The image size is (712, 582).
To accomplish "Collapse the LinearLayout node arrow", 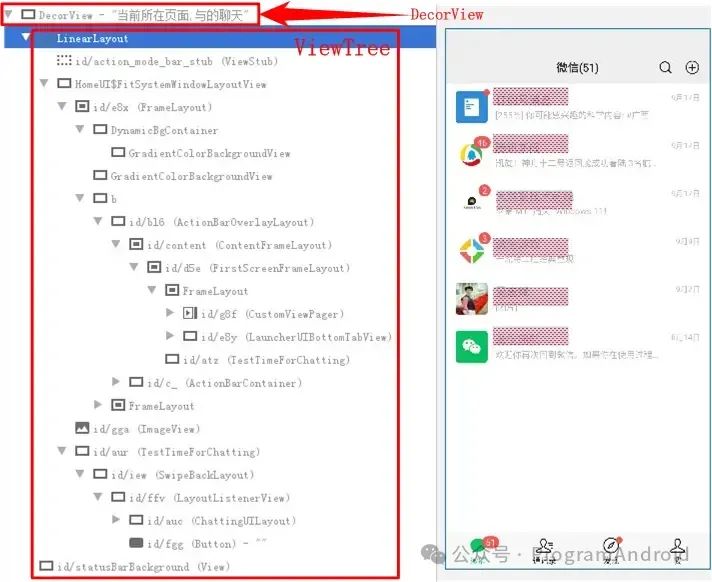I will (x=26, y=37).
